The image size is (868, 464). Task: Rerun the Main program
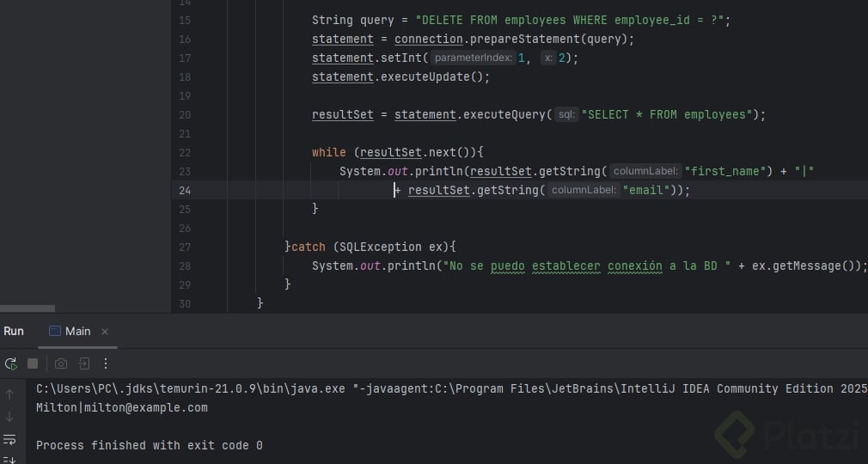[10, 363]
